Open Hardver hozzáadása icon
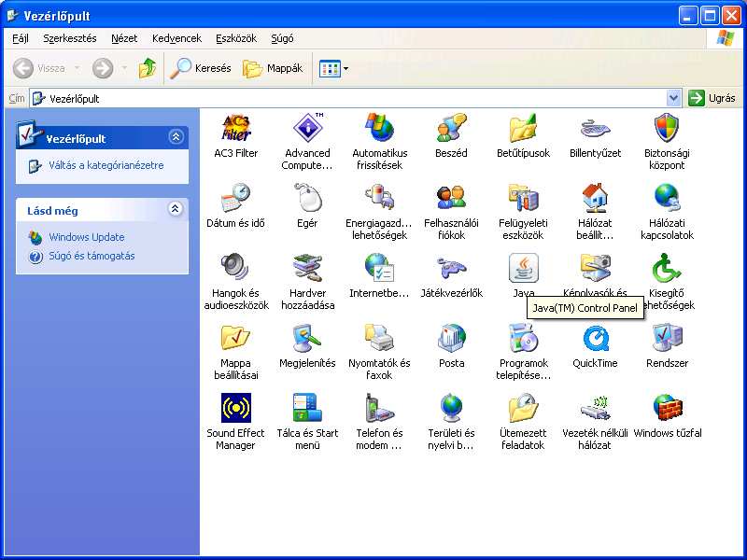The image size is (747, 560). [x=308, y=268]
